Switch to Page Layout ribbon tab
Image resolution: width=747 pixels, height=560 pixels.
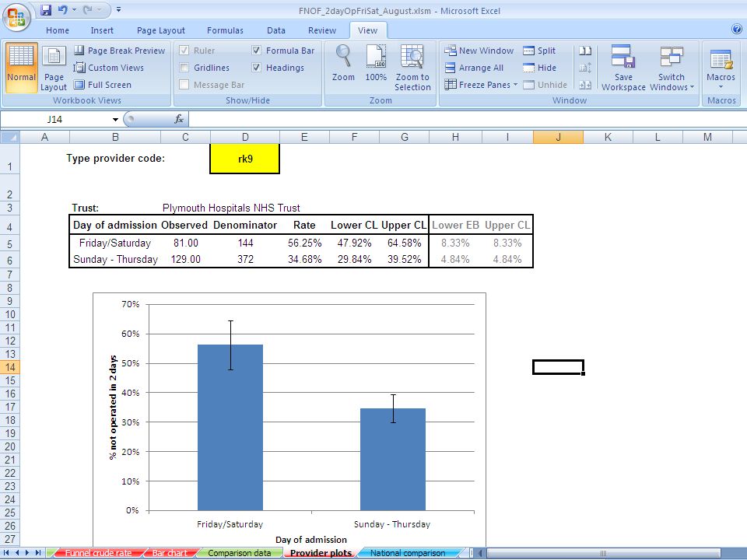click(160, 30)
